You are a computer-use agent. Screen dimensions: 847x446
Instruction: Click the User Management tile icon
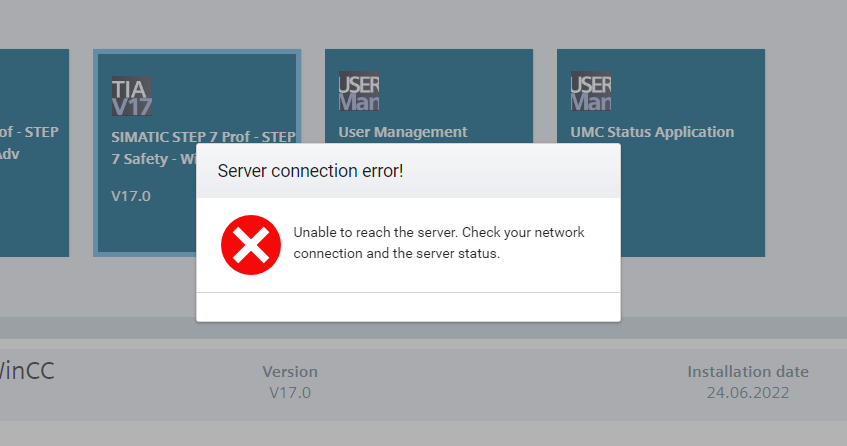tap(359, 91)
